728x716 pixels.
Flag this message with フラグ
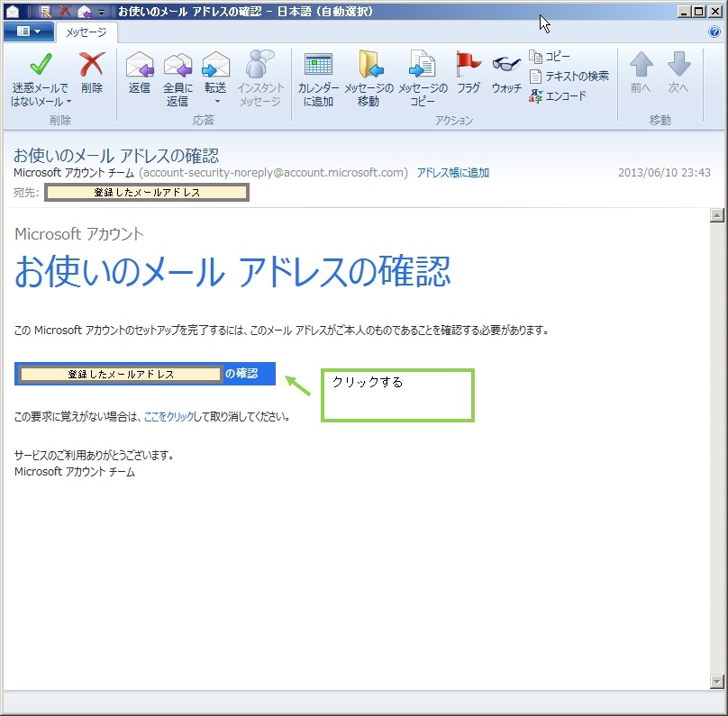[468, 73]
